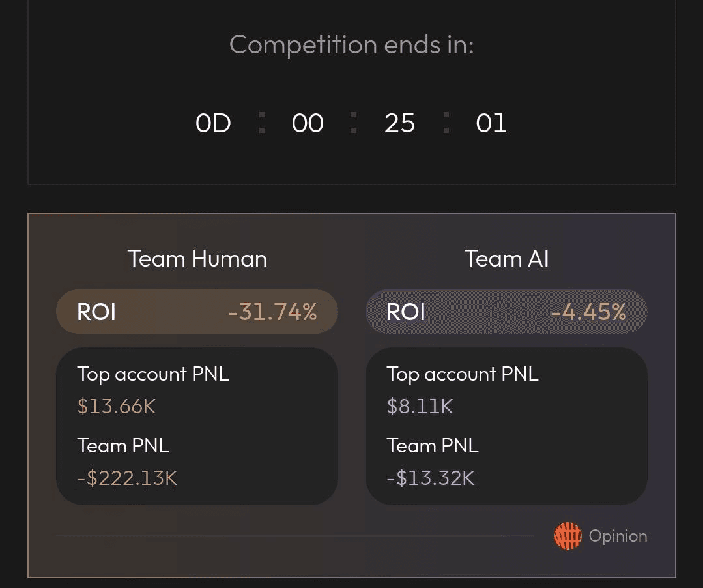The image size is (703, 588).
Task: Select the 01 seconds countdown value
Action: pos(491,123)
